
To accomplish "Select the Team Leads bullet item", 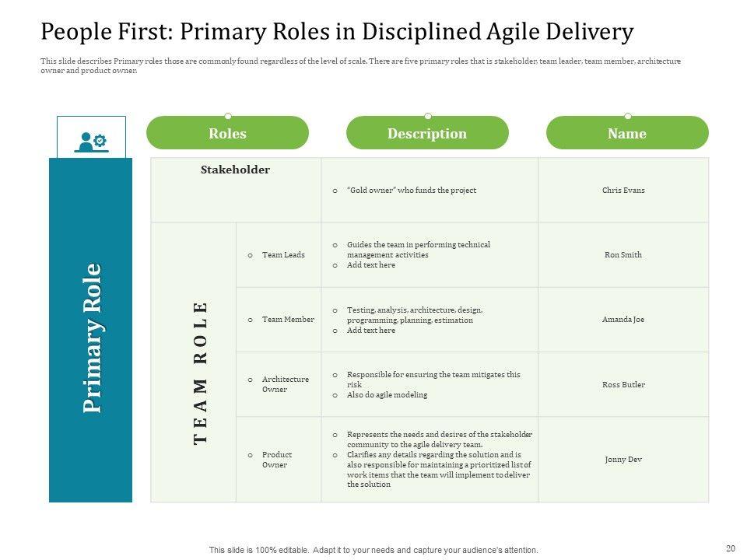I will coord(283,255).
